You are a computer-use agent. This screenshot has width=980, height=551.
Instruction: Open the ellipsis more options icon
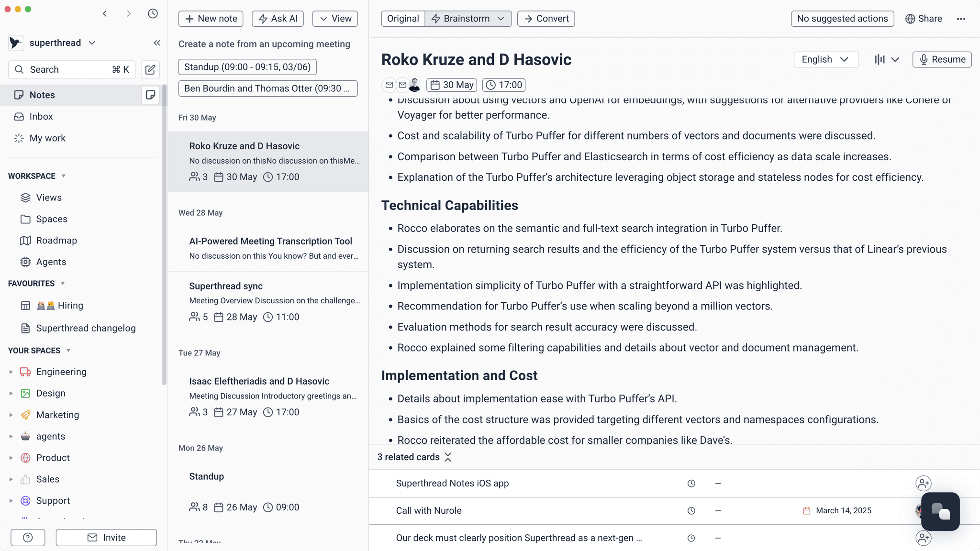point(961,19)
